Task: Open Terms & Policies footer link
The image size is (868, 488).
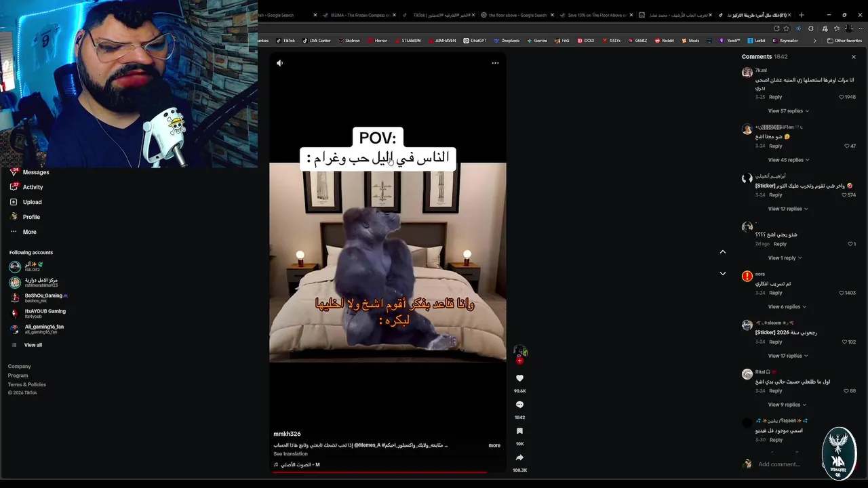Action: 27,384
